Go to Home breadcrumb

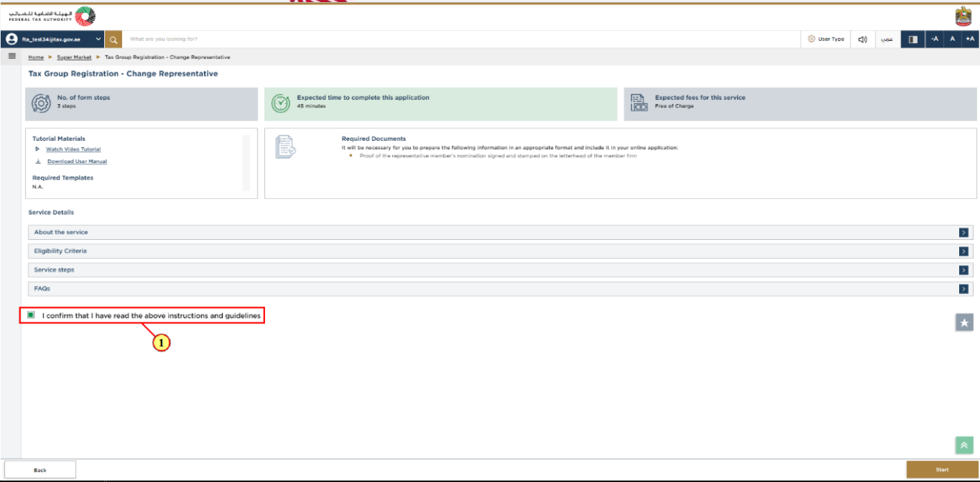coord(36,58)
